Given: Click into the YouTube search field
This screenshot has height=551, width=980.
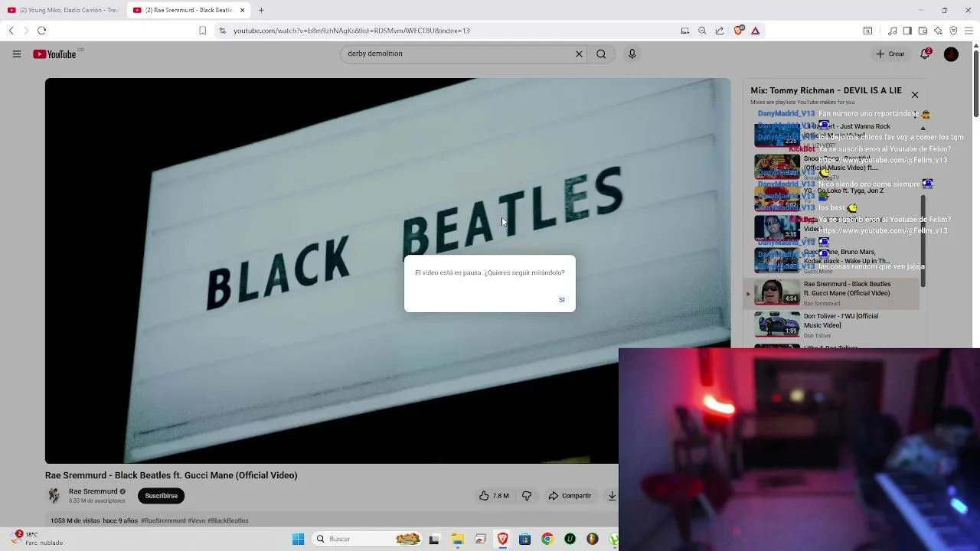Looking at the screenshot, I should [x=459, y=54].
